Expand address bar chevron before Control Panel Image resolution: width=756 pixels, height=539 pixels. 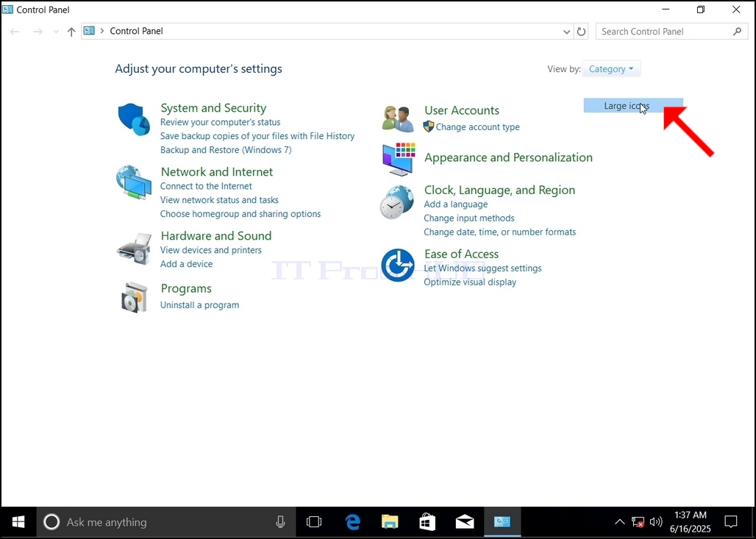pos(101,31)
